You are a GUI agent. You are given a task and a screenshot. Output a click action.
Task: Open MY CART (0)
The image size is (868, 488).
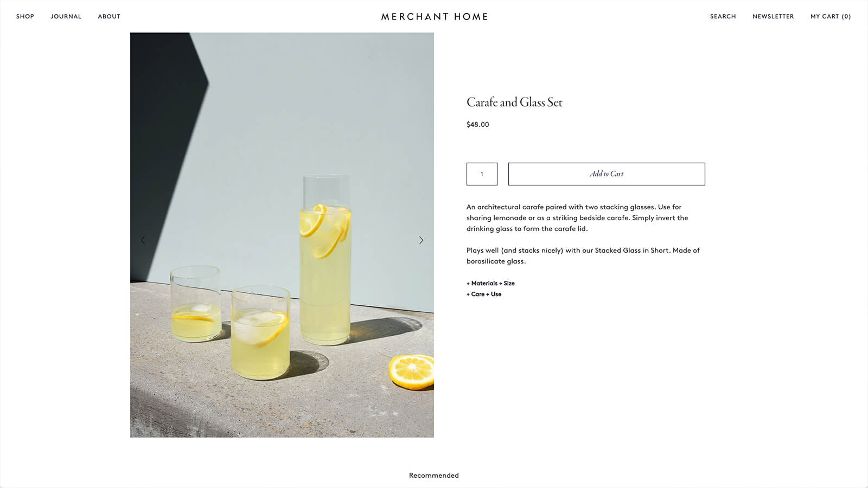point(830,16)
